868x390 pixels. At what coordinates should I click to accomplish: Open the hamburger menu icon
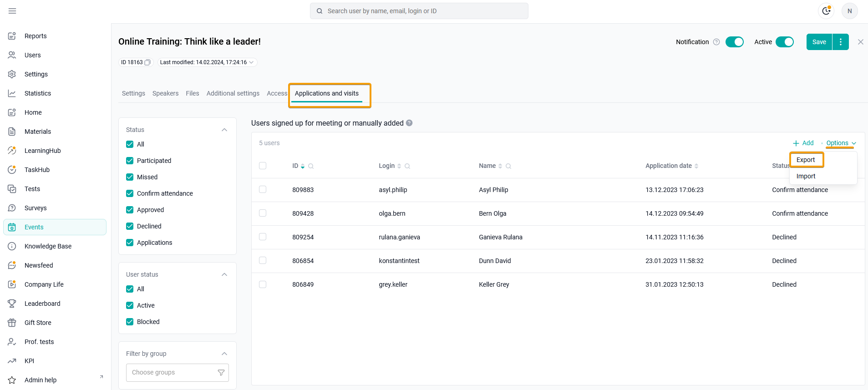(x=12, y=11)
